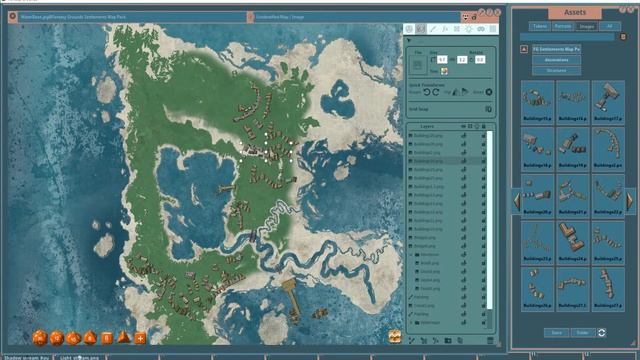This screenshot has width=640, height=360.
Task: Roll the d20 die on map toolbar
Action: [40, 338]
